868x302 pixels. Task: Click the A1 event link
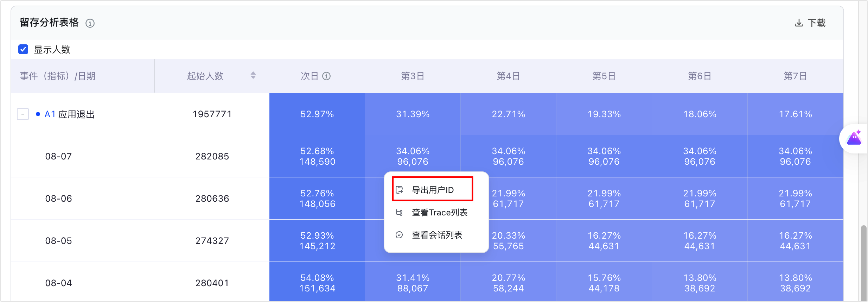[x=50, y=114]
